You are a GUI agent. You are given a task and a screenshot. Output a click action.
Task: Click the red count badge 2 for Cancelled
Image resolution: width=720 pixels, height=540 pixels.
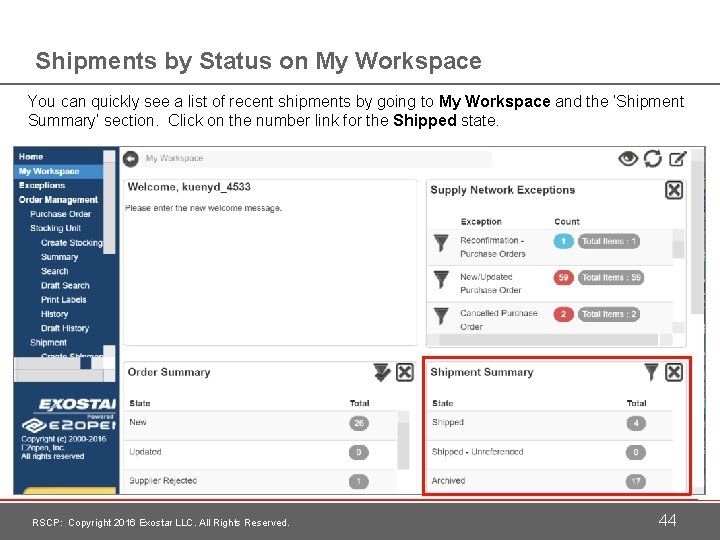coord(563,314)
